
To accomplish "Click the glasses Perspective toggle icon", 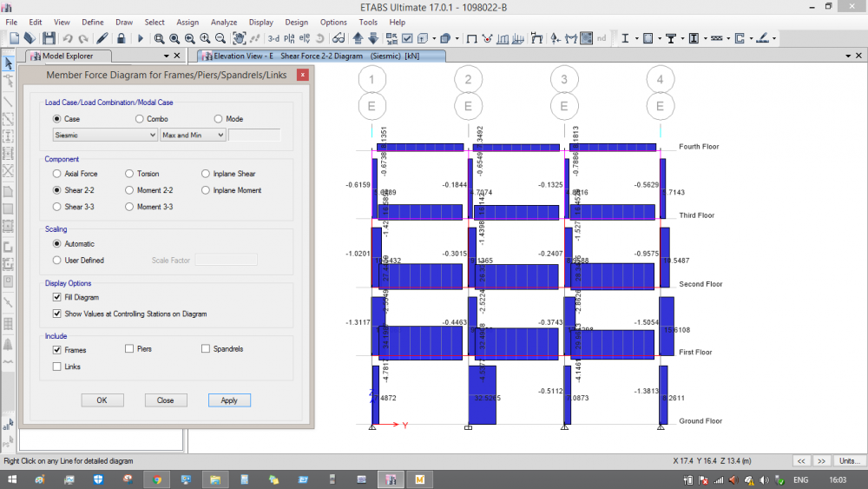I will coord(339,38).
